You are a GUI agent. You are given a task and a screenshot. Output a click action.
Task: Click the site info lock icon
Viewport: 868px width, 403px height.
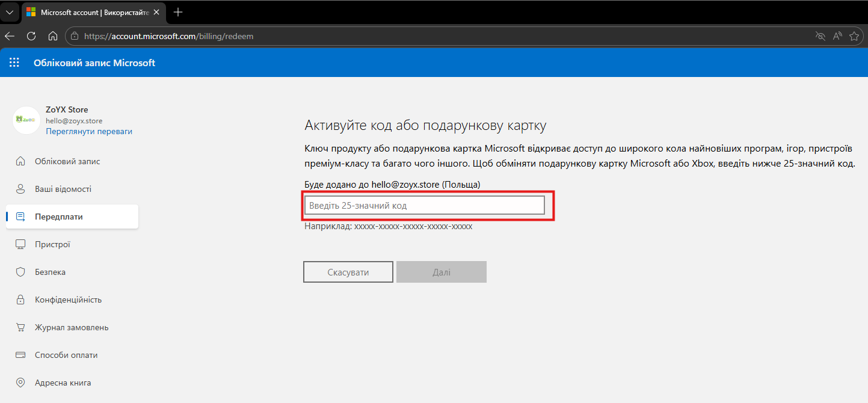[75, 36]
